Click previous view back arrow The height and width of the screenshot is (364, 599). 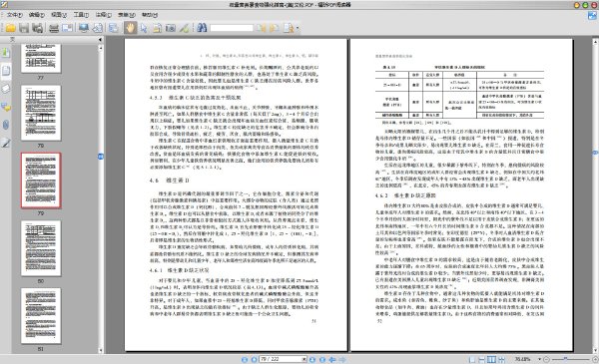tap(332, 359)
